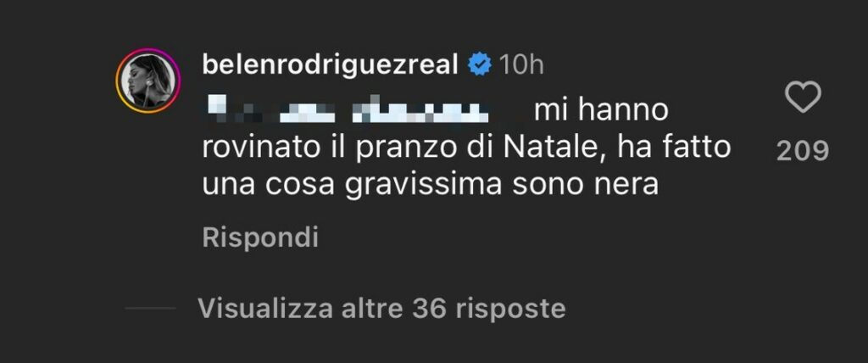The image size is (868, 363).
Task: View the 209 likes count
Action: point(803,150)
